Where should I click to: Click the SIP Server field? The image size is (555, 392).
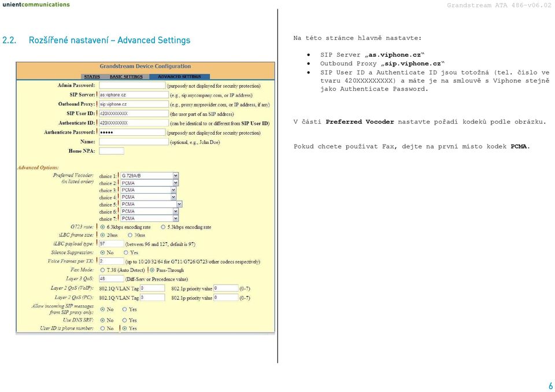[x=134, y=95]
